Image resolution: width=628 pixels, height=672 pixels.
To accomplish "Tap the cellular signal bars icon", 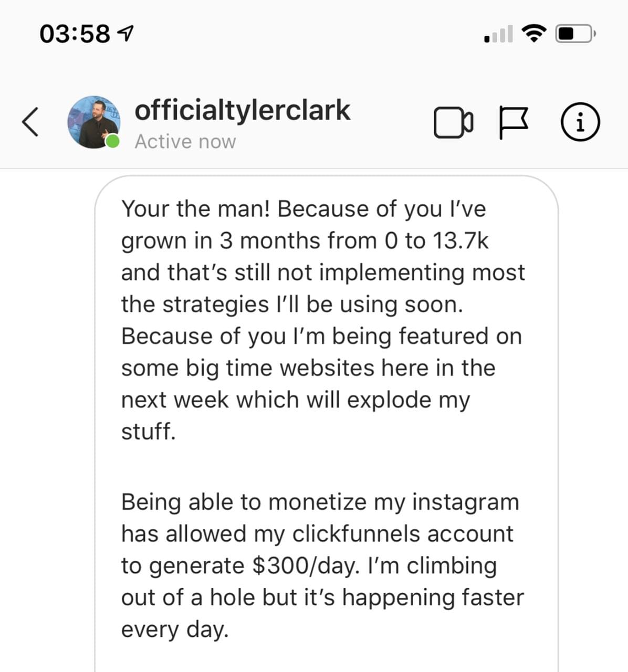I will coord(499,35).
